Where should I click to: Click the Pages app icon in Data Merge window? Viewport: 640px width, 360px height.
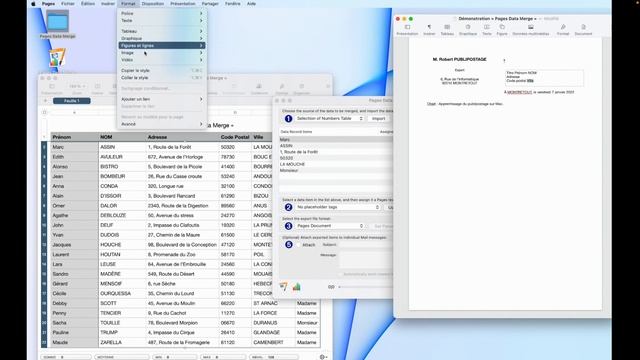point(284,287)
